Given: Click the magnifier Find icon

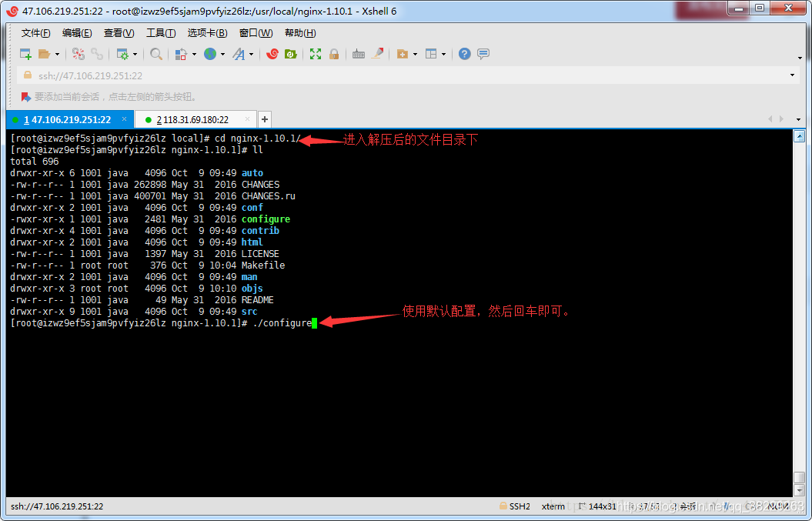Looking at the screenshot, I should [156, 54].
